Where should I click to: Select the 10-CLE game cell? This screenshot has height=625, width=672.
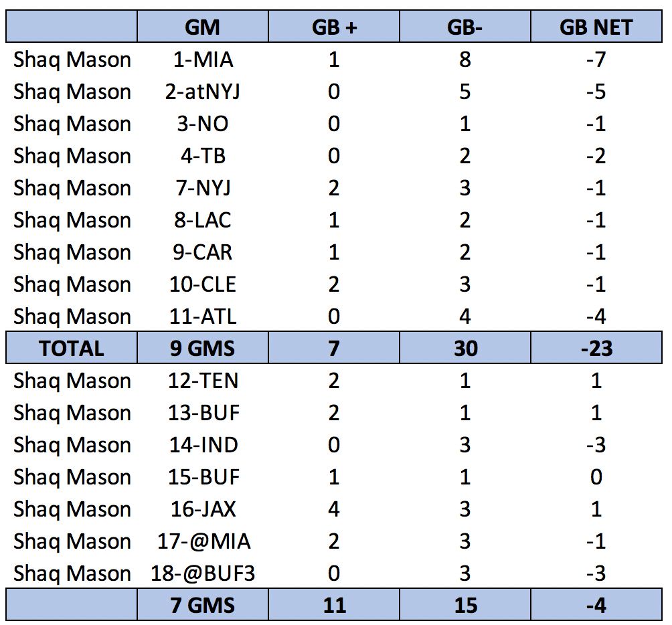[x=203, y=284]
